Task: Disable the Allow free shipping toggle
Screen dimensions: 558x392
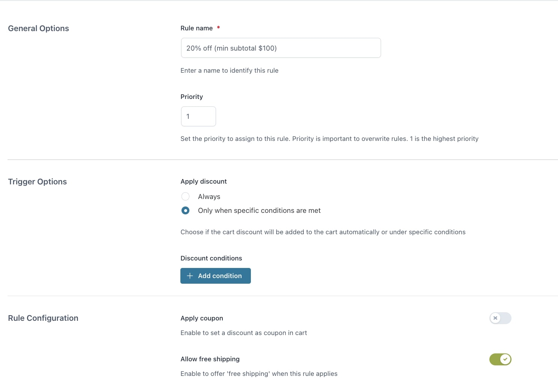Action: point(500,359)
